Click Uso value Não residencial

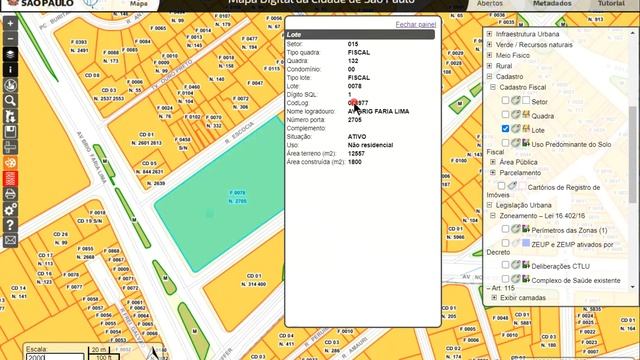point(371,145)
